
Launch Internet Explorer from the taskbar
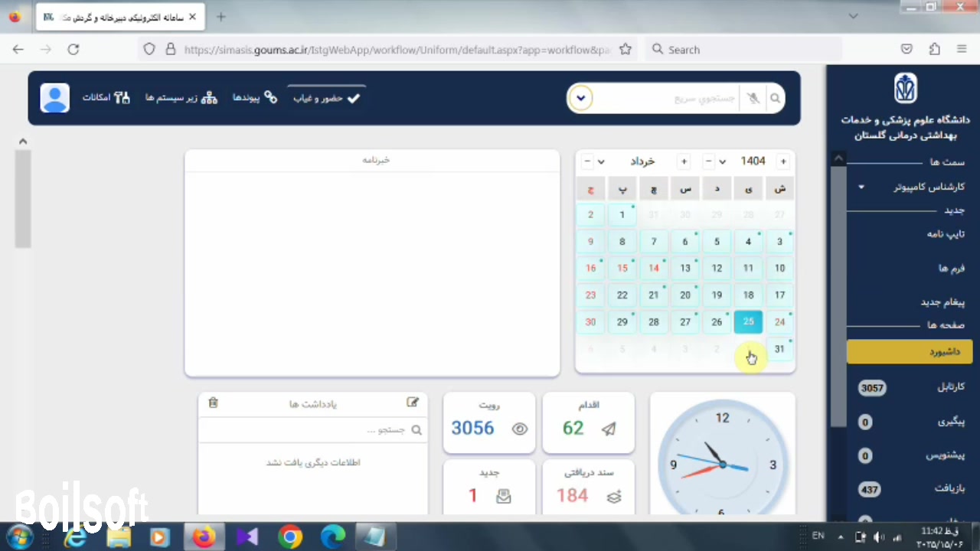pyautogui.click(x=75, y=537)
